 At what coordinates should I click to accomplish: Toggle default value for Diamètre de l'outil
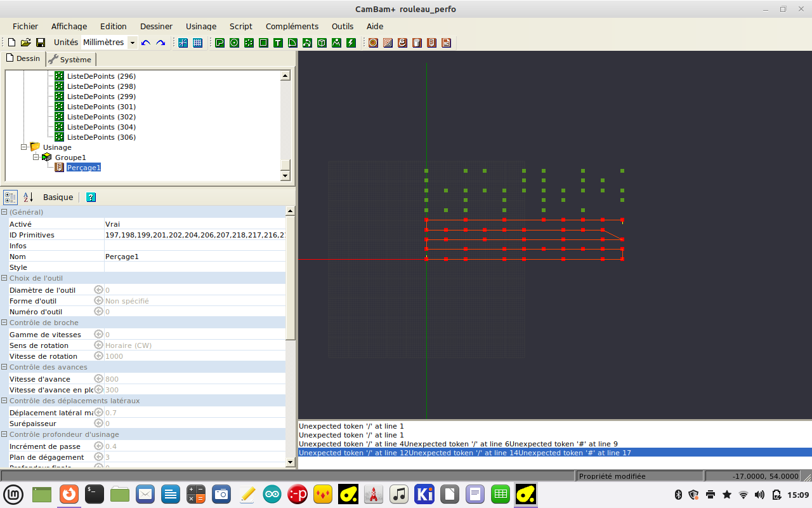click(x=98, y=290)
